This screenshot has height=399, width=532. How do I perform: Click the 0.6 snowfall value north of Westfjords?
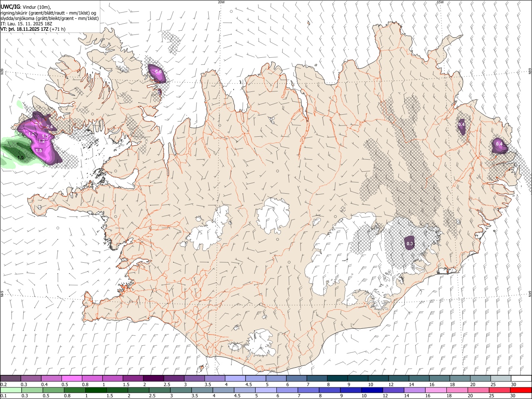pos(158,72)
